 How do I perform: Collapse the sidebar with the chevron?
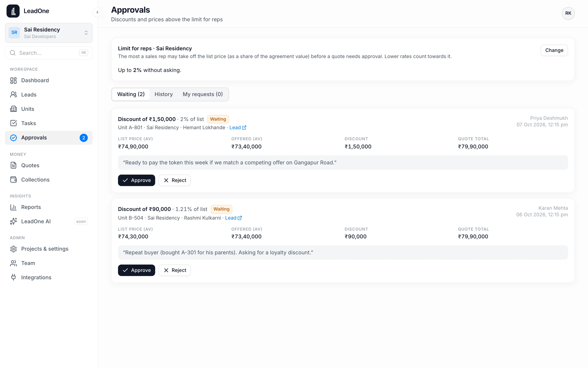[97, 12]
